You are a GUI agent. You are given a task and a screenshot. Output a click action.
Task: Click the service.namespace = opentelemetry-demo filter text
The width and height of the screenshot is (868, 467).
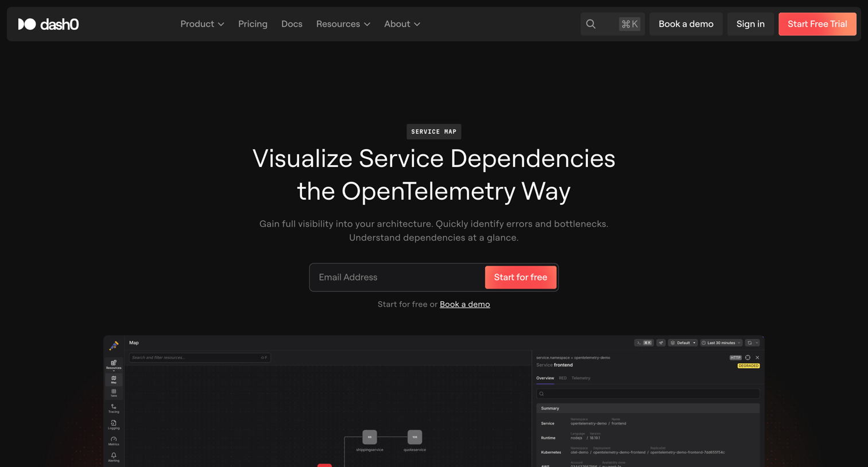pos(573,357)
